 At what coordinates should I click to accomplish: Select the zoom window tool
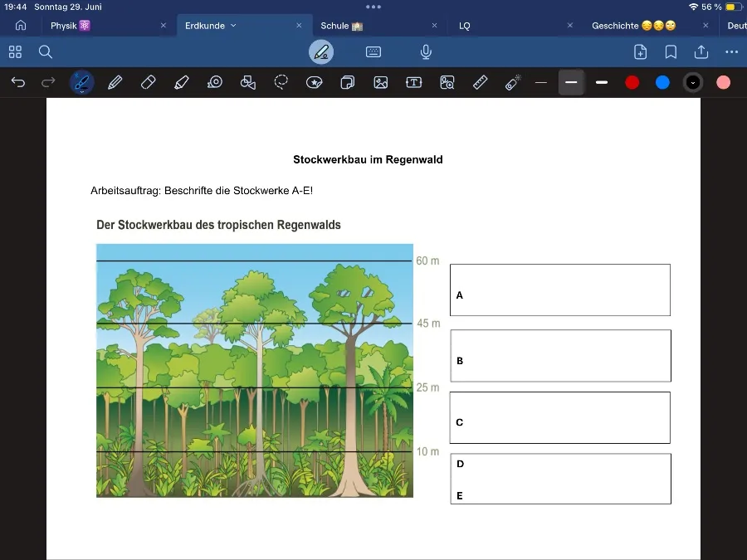click(x=447, y=82)
